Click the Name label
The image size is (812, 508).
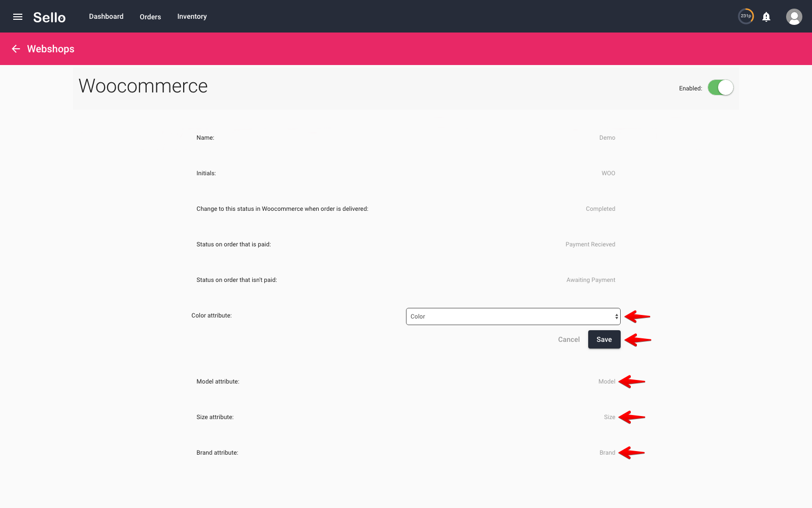pos(206,138)
